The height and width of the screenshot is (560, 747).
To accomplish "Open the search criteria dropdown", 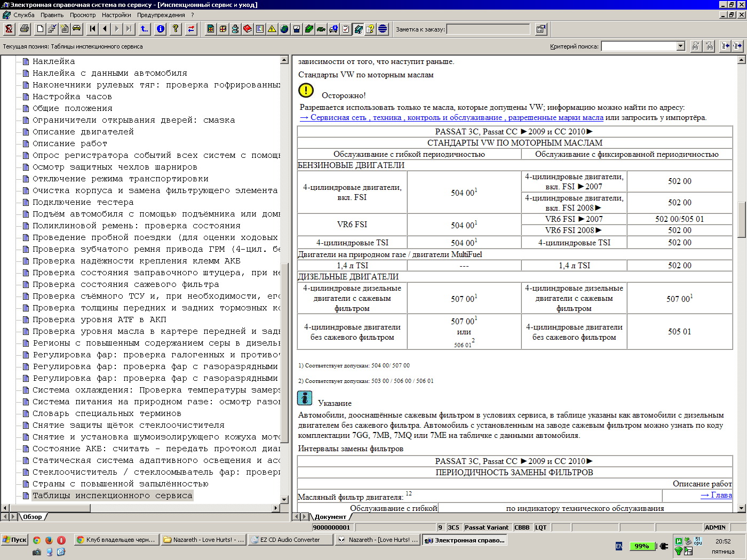I will tap(680, 46).
